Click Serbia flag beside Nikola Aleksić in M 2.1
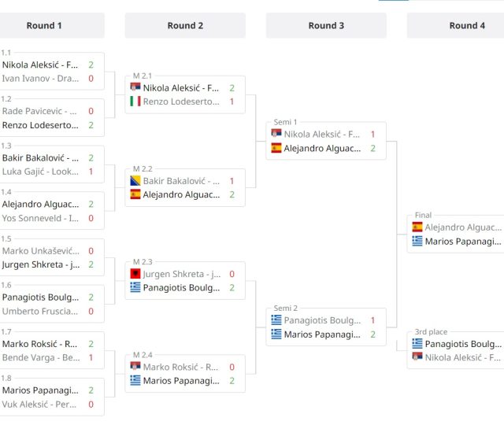Screen dimensions: 504x425 click(135, 87)
